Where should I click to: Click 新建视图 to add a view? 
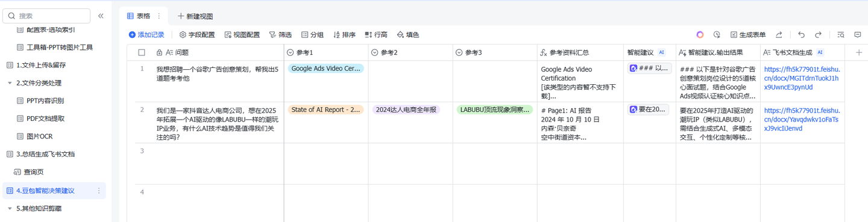[195, 16]
